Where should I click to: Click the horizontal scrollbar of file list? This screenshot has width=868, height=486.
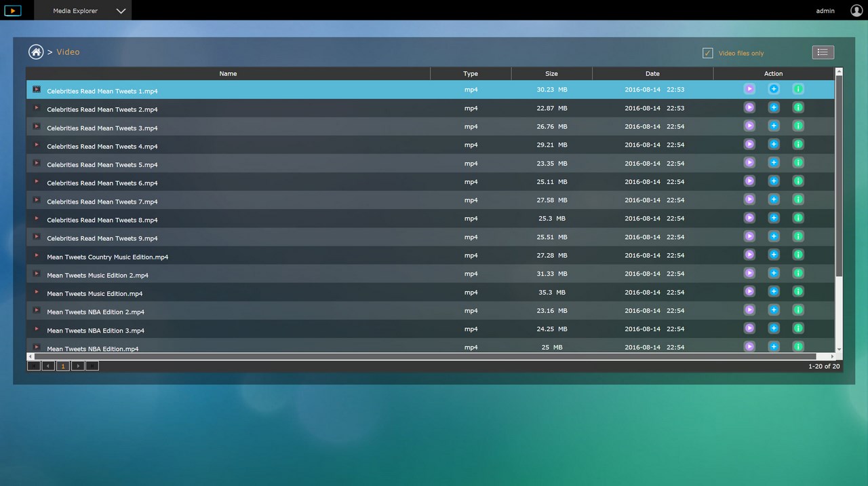(x=425, y=356)
